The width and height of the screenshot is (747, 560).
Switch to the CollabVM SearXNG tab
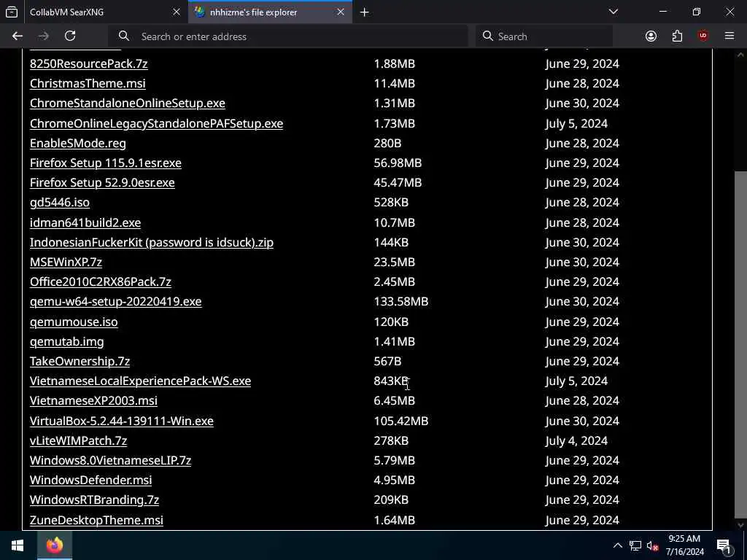(x=94, y=12)
